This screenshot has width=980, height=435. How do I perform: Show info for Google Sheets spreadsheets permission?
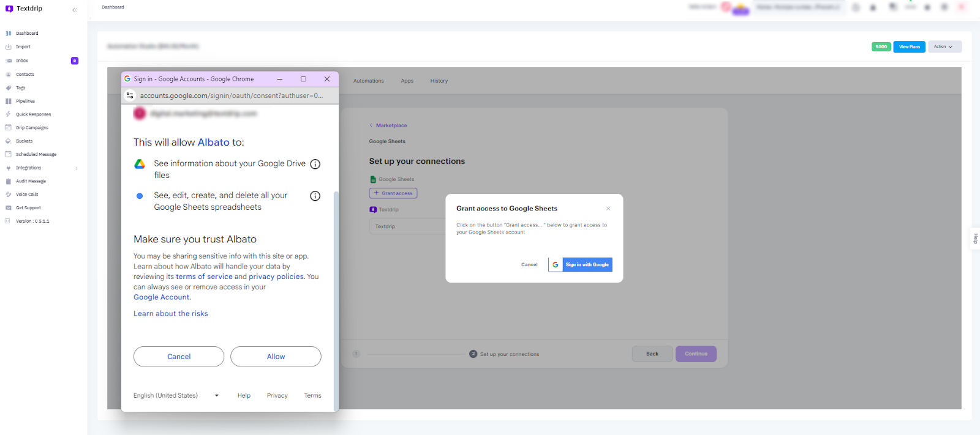[x=315, y=196]
